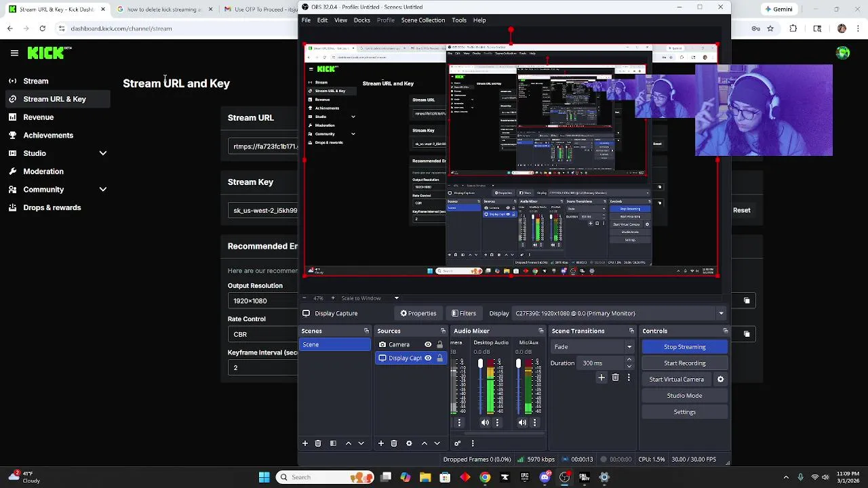Increase transition duration stepper
This screenshot has width=868, height=488.
629,360
